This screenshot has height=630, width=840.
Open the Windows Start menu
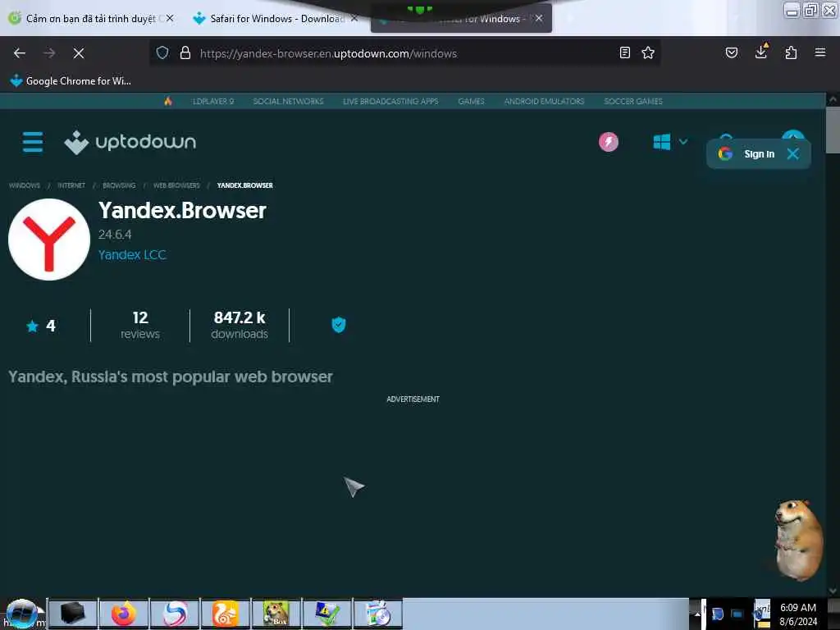(21, 614)
